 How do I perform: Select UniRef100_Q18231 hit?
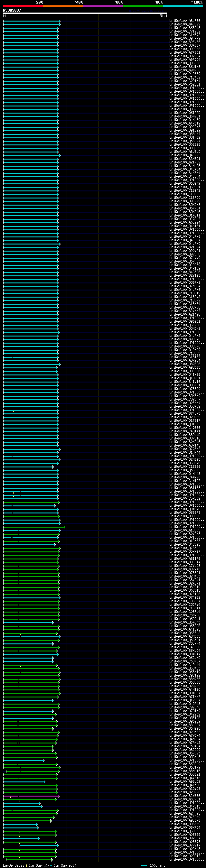185,378
